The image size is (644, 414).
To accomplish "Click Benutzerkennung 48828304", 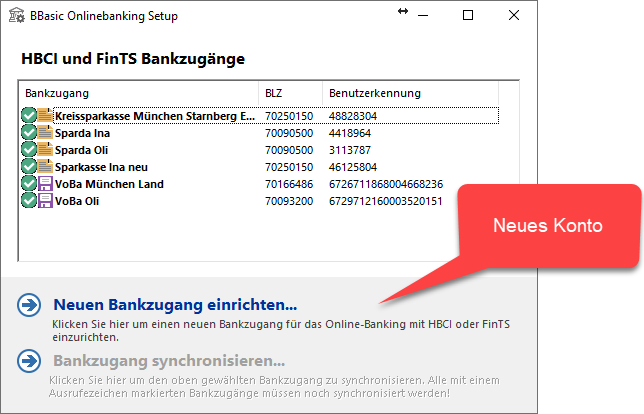I will (x=353, y=116).
